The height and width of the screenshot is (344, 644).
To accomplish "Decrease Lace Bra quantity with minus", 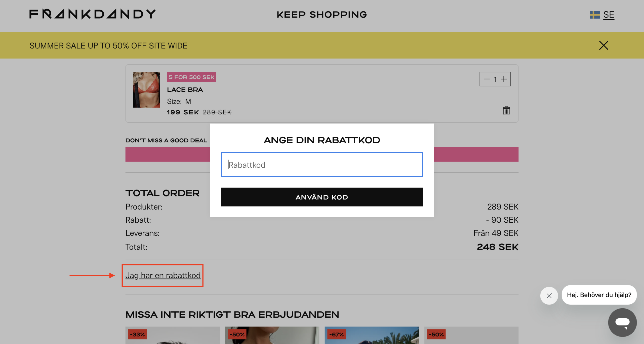I will 487,79.
